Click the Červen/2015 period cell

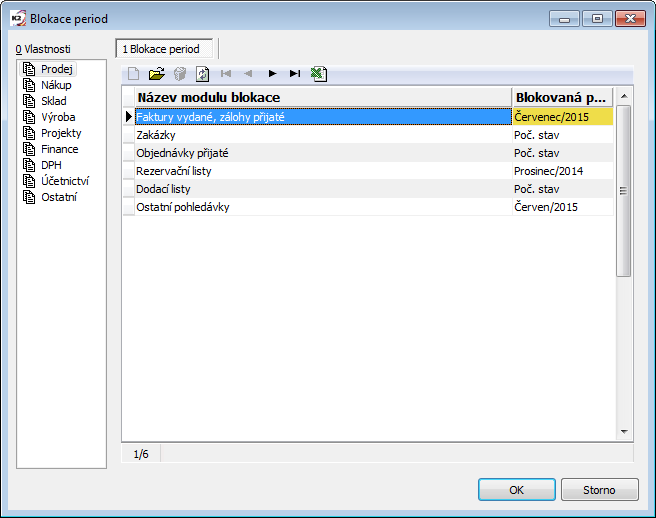click(563, 207)
